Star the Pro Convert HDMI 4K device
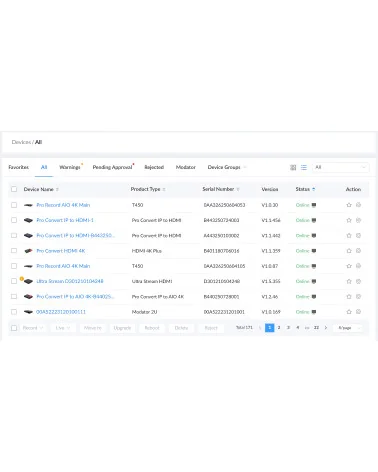This screenshot has width=378, height=472. coord(349,251)
